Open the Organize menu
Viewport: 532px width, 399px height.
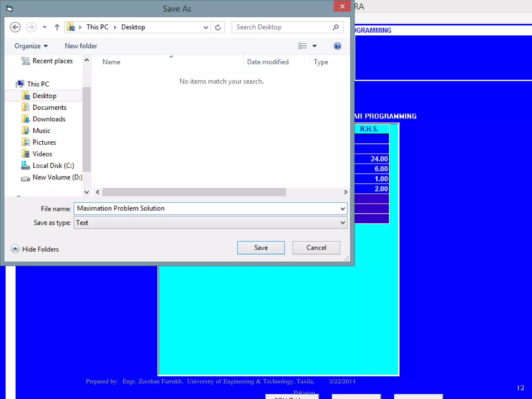click(31, 46)
